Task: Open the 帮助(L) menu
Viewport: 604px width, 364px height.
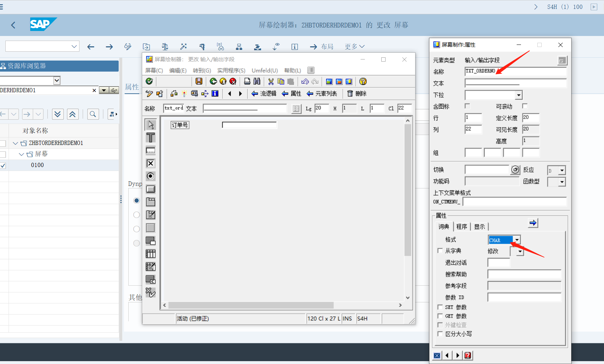Action: [293, 71]
